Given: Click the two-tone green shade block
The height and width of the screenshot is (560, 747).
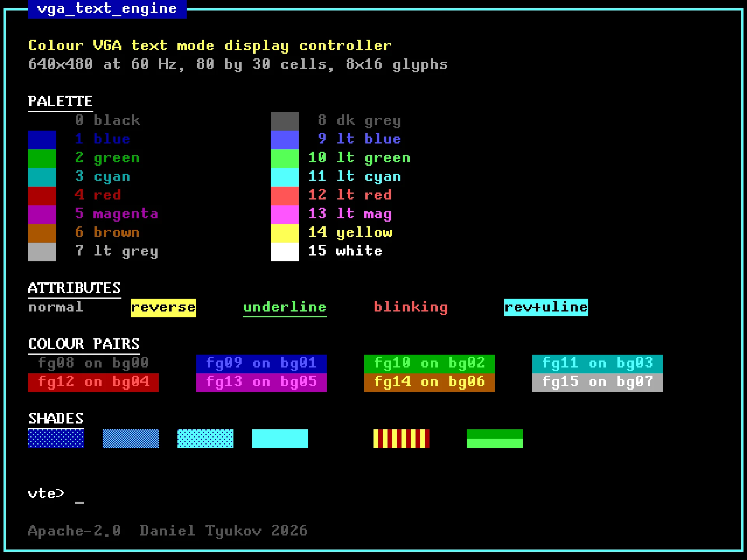Looking at the screenshot, I should [495, 439].
